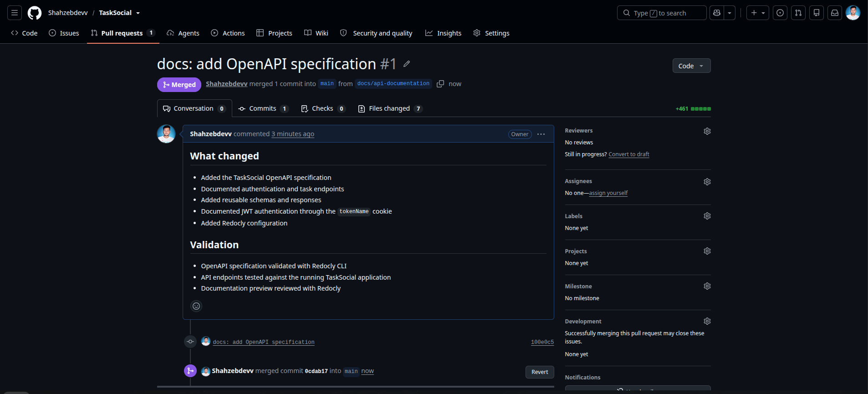This screenshot has height=394, width=868.
Task: Open the Projects sidebar gear settings
Action: point(707,251)
